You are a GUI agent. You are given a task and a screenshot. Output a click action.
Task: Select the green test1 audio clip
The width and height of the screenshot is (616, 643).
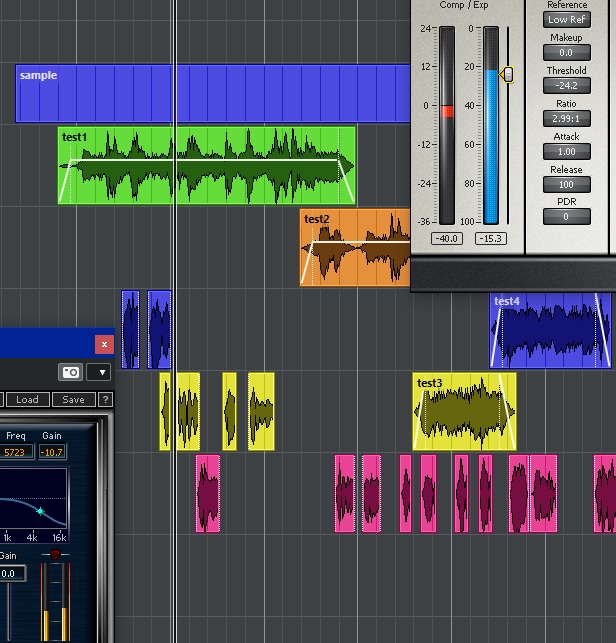tap(207, 165)
